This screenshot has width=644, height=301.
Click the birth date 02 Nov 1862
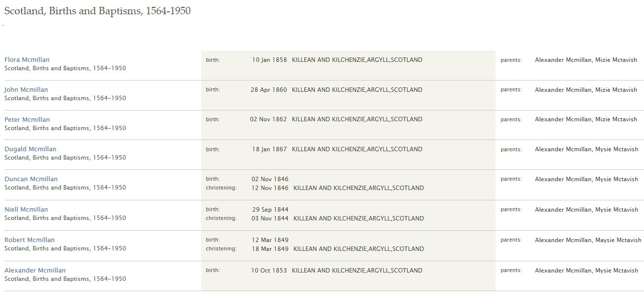coord(268,119)
